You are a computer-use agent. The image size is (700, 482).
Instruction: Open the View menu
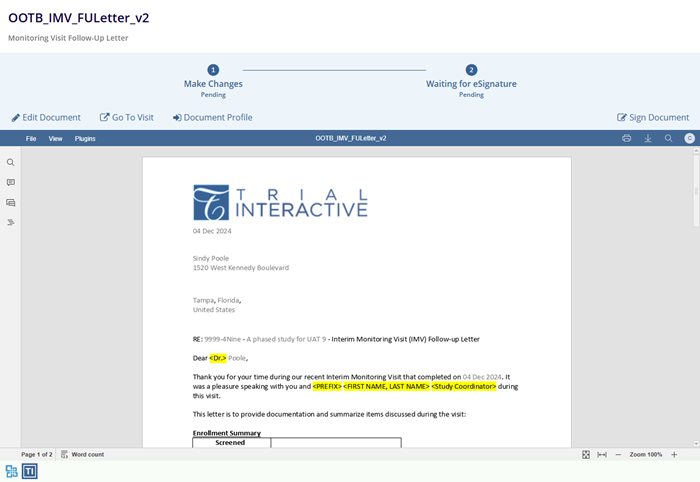[x=55, y=138]
